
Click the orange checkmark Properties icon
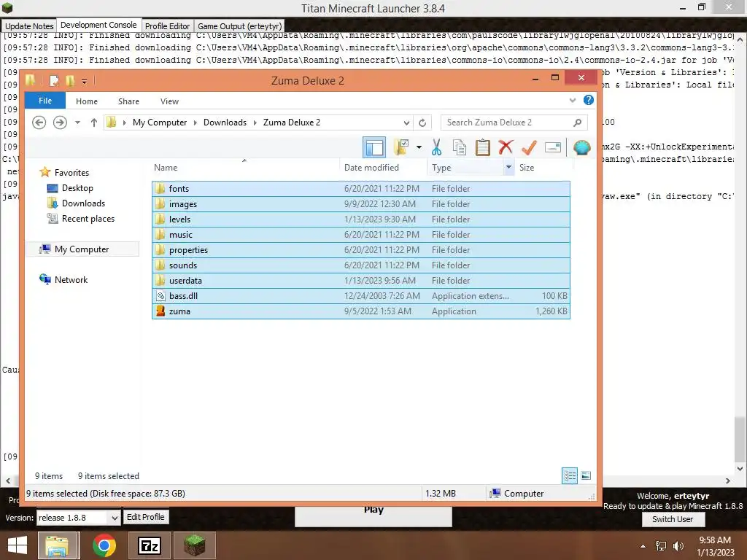pos(529,147)
